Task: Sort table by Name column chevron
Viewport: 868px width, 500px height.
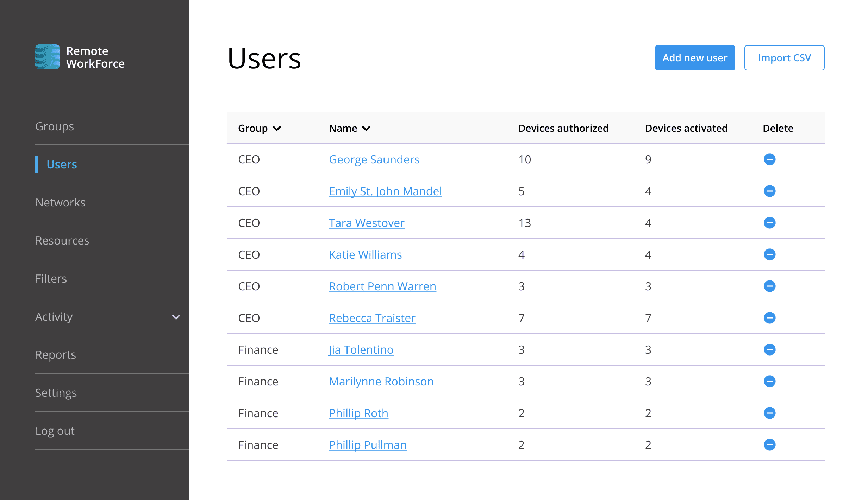Action: click(x=366, y=129)
